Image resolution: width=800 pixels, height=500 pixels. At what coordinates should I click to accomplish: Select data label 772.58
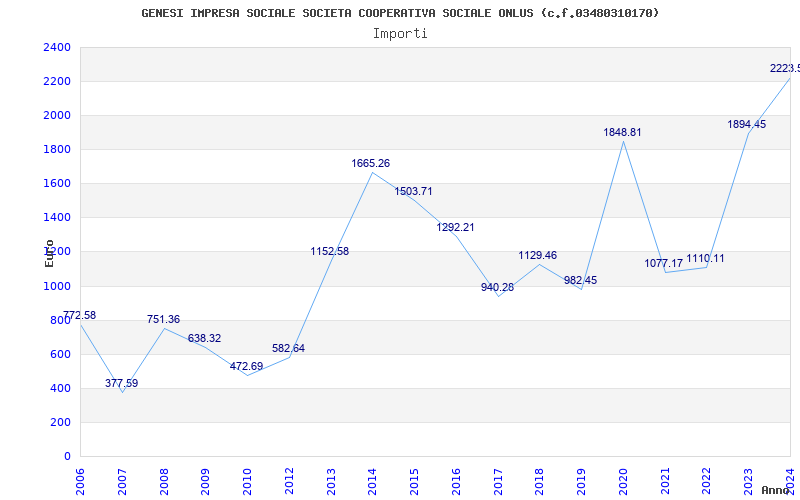coord(80,315)
